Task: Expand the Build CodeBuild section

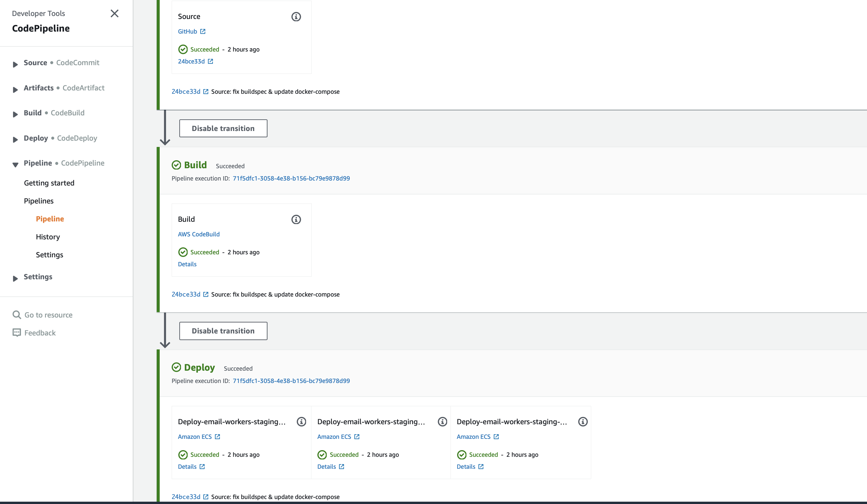Action: point(15,114)
